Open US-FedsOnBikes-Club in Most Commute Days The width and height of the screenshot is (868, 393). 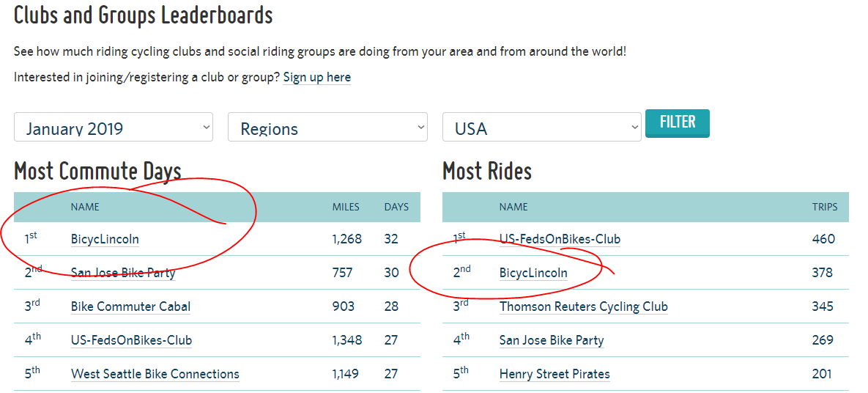(x=131, y=339)
